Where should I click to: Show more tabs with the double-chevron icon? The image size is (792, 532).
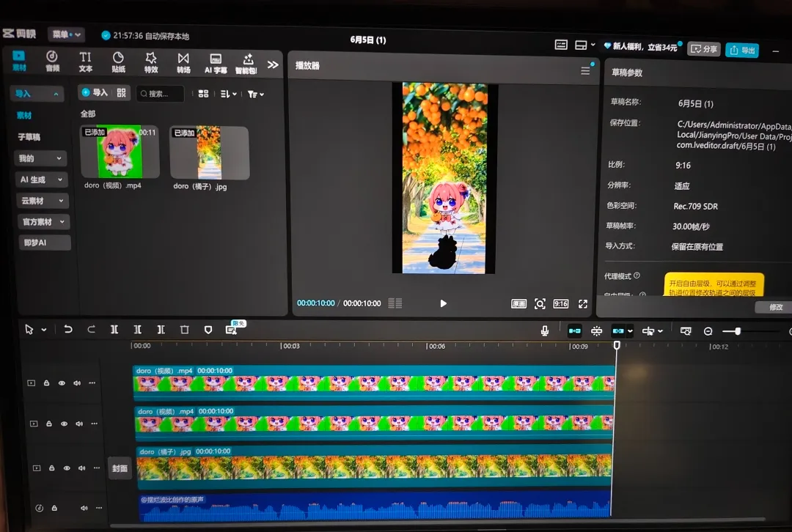coord(273,64)
